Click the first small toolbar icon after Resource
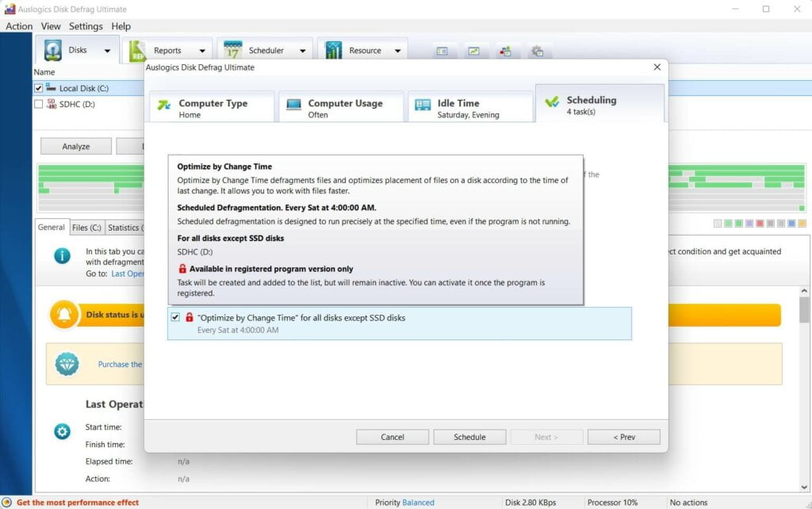Image resolution: width=812 pixels, height=509 pixels. pyautogui.click(x=442, y=50)
